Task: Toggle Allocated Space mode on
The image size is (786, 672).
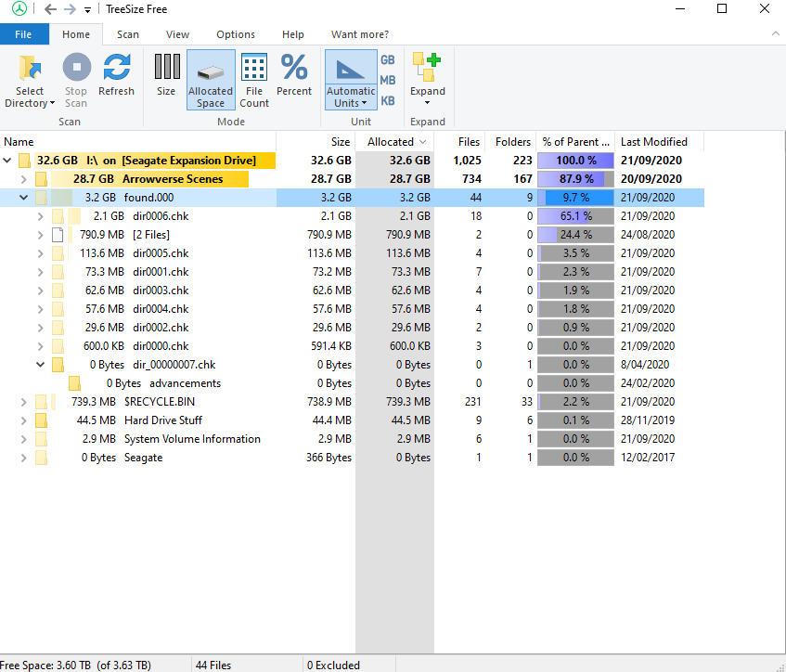Action: [211, 81]
